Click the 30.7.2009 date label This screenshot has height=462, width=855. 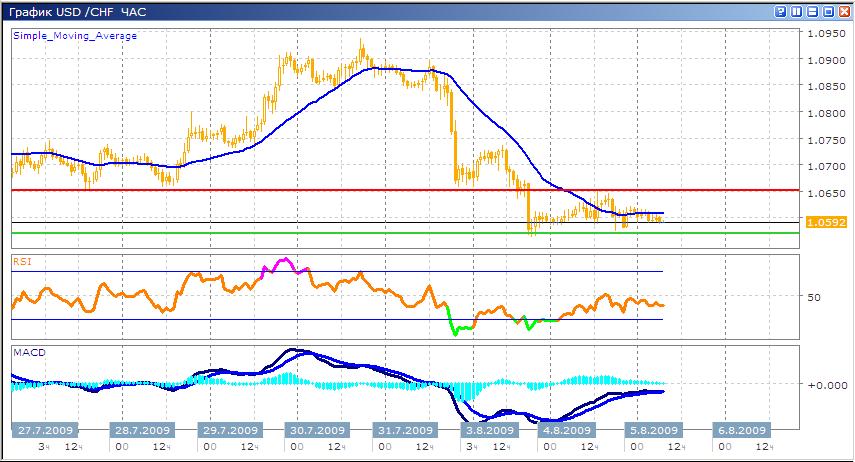click(316, 430)
